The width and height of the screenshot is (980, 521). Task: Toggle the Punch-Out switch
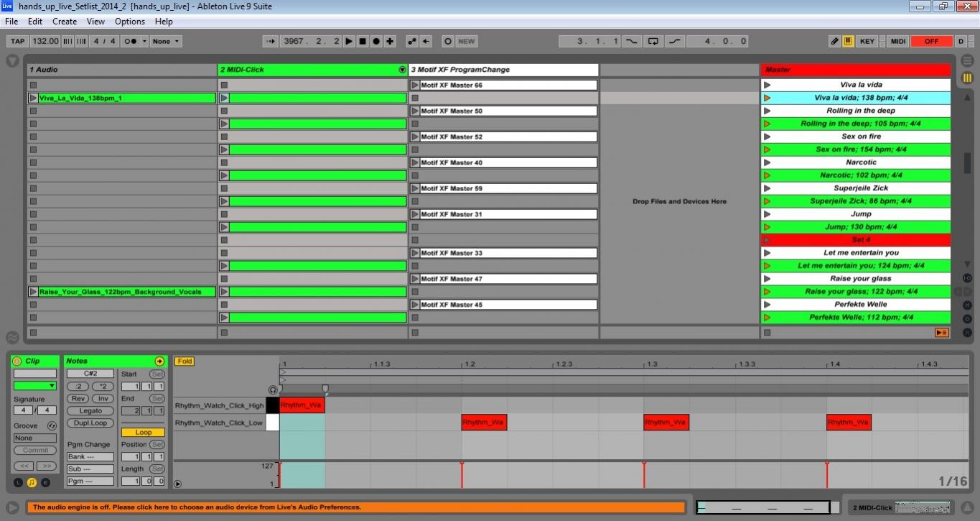675,41
